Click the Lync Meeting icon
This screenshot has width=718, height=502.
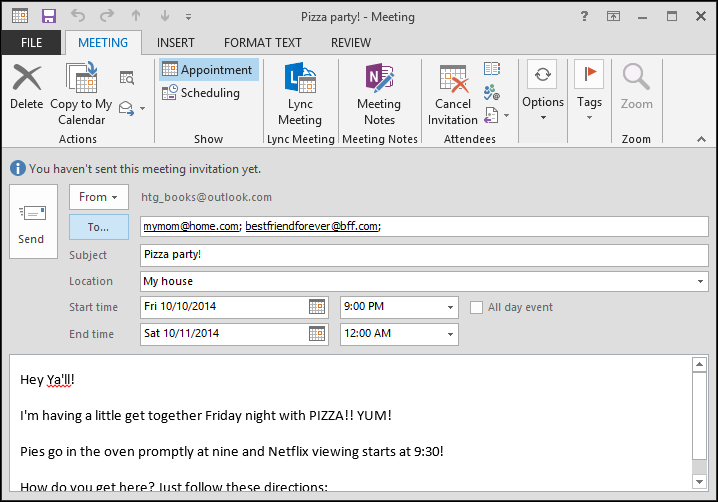tap(300, 77)
